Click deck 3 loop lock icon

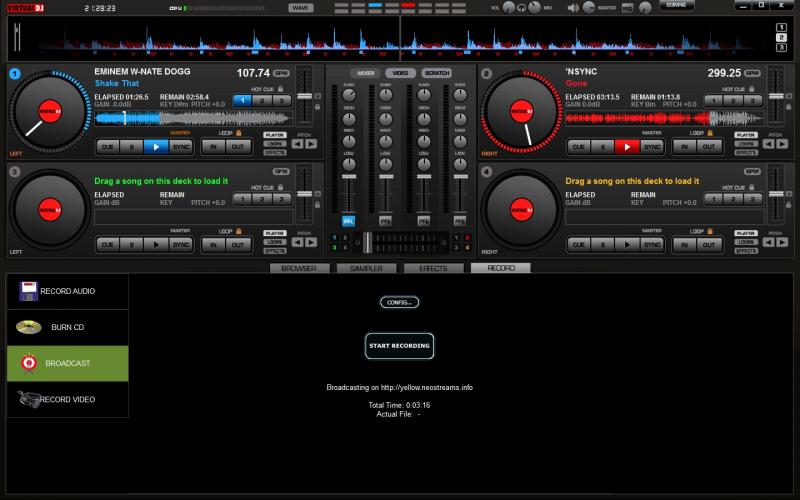click(x=238, y=231)
